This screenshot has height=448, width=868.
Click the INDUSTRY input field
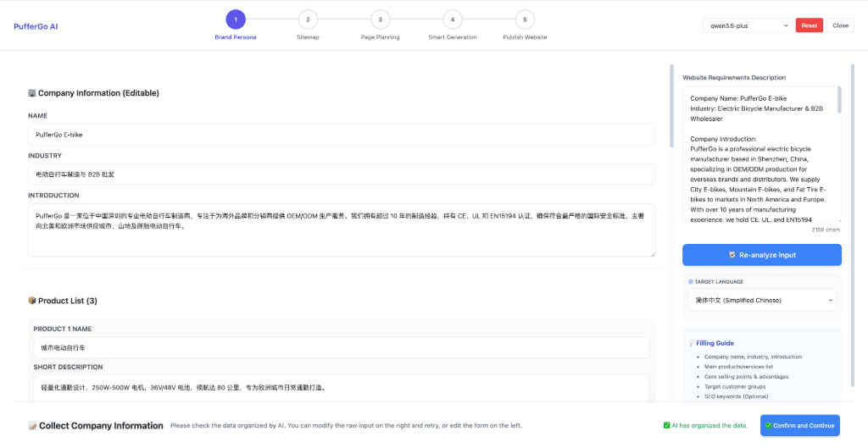[x=342, y=174]
